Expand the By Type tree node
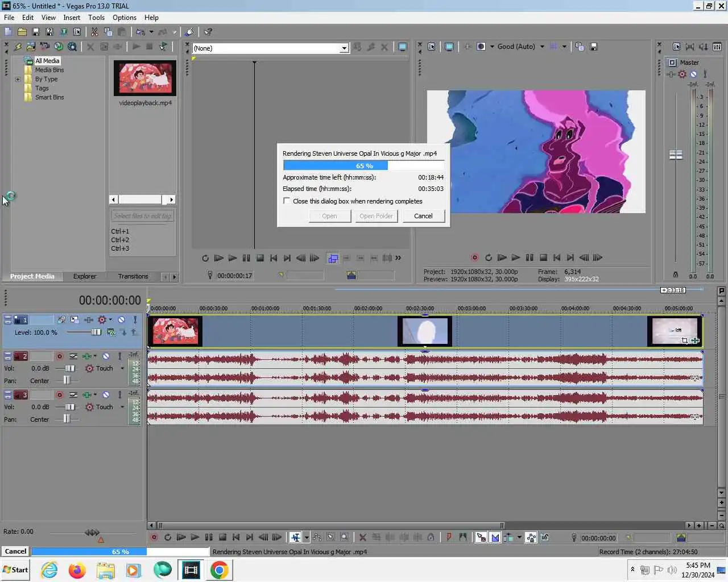The width and height of the screenshot is (728, 582). [18, 79]
